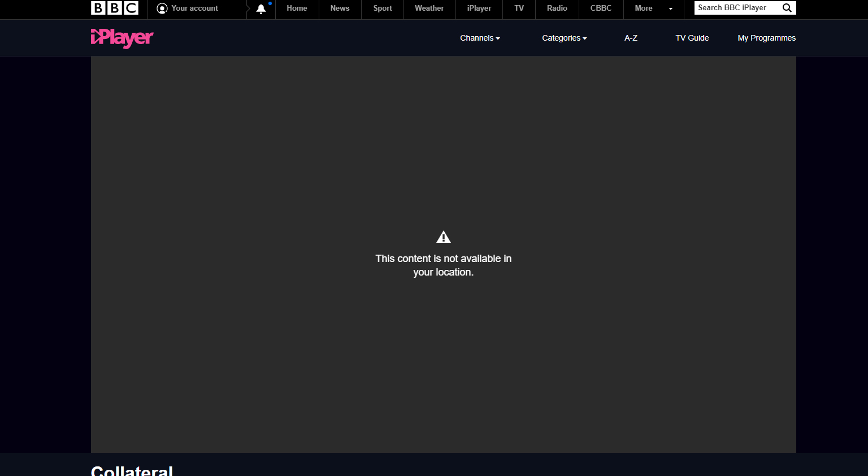This screenshot has width=868, height=476.
Task: Click the Collateral programme title
Action: [132, 470]
